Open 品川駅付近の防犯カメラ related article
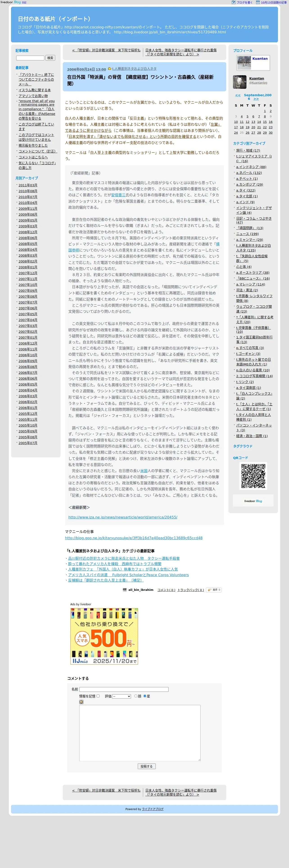Viewport: 289px width, 868px height. click(124, 558)
